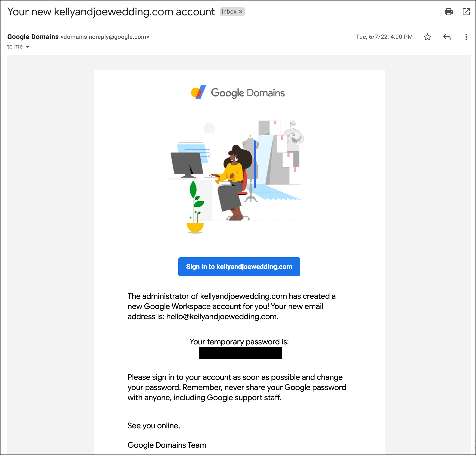Click the hello@kellyandjoewedding.com email address
The width and height of the screenshot is (476, 455).
(x=222, y=317)
